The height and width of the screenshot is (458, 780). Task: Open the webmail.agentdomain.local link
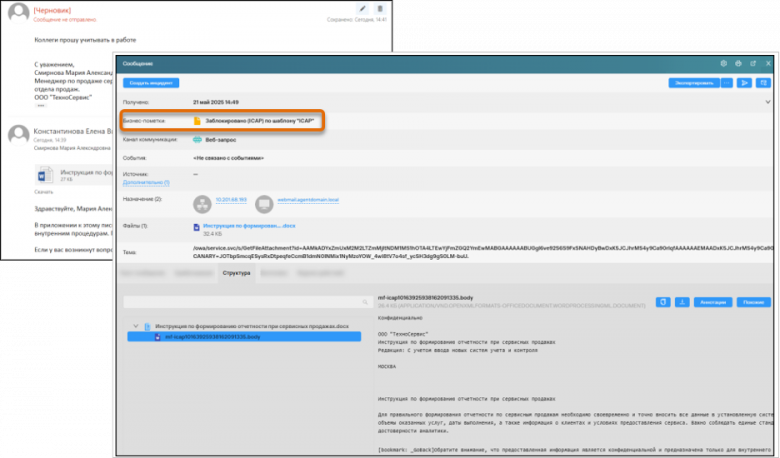point(308,199)
